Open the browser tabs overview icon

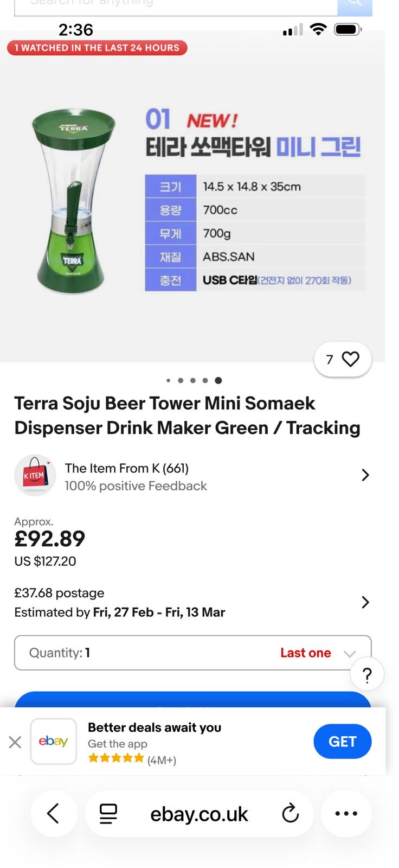108,813
